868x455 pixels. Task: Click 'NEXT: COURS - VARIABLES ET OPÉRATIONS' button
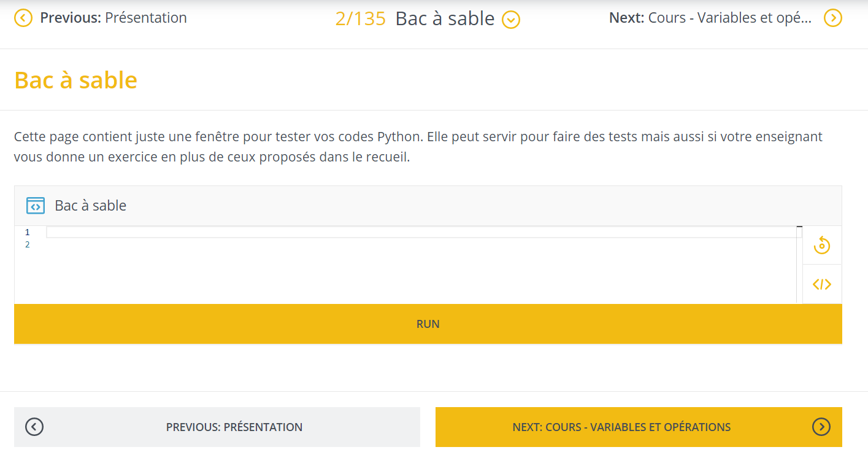(639, 427)
